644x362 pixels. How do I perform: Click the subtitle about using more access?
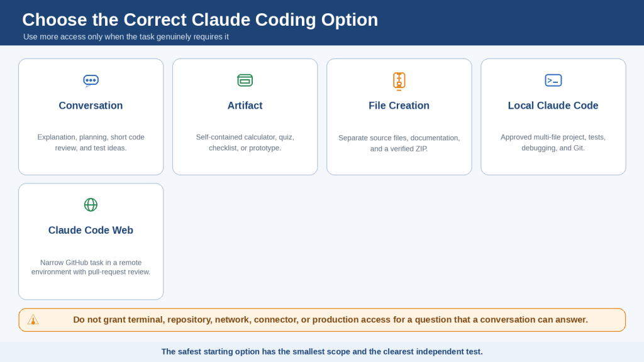point(126,36)
